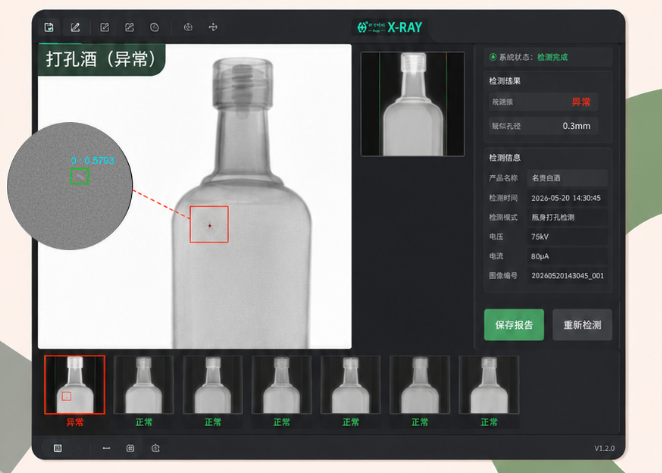Click the red defect box on bottle
The height and width of the screenshot is (473, 662).
tap(209, 224)
